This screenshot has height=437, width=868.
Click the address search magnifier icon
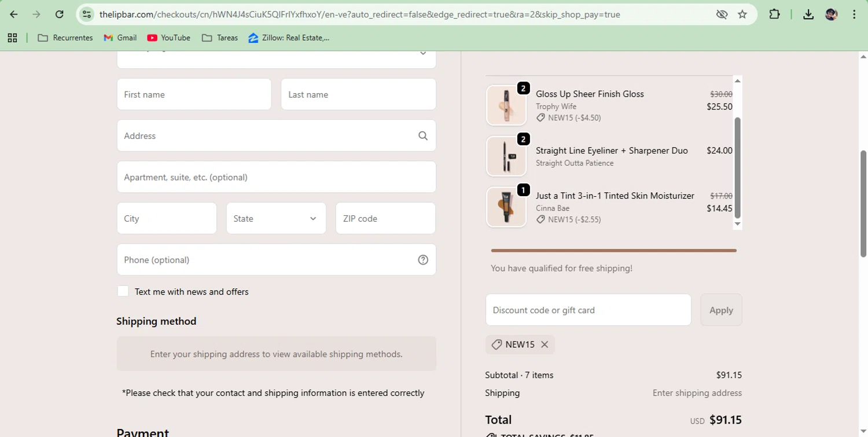423,135
